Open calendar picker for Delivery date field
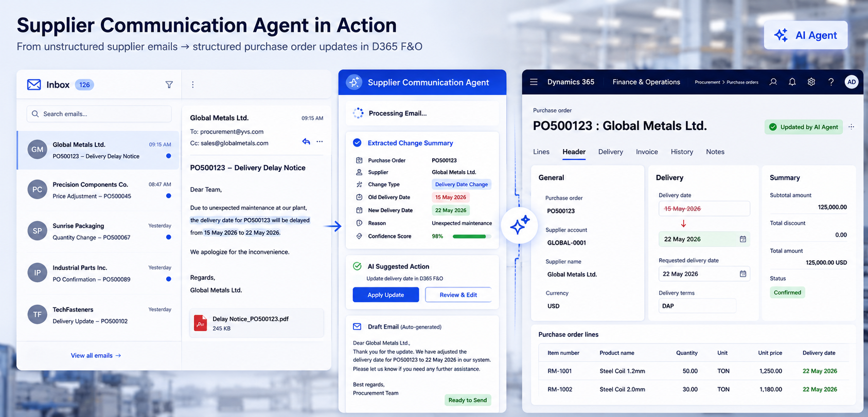868x417 pixels. [x=743, y=239]
